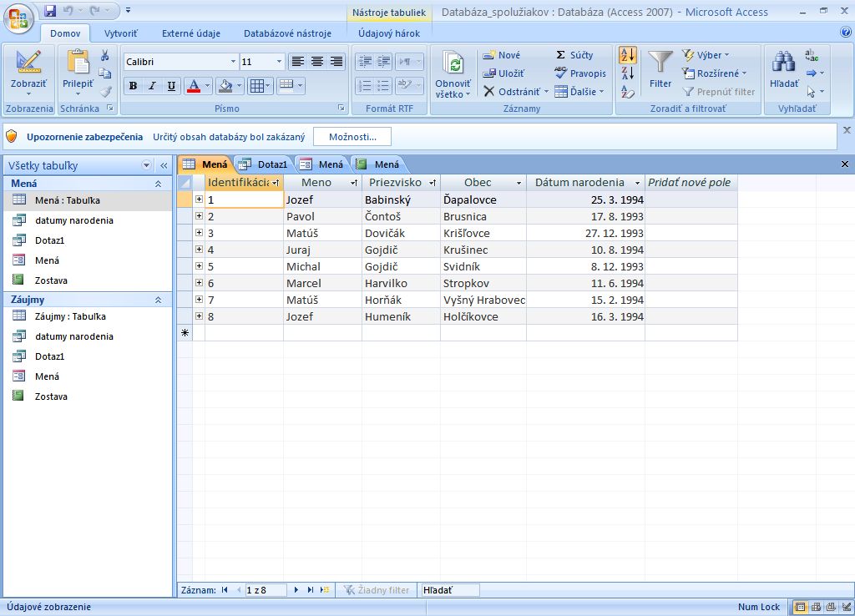Create new blank record in navigator
Screen dimensions: 855x616
tap(325, 590)
